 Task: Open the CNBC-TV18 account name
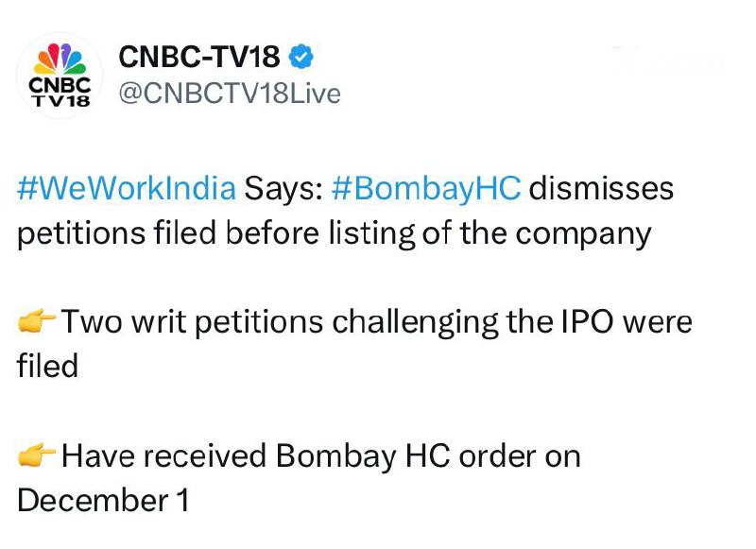(x=199, y=57)
